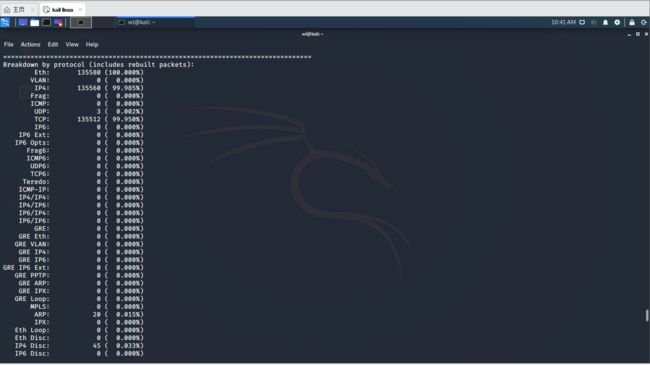The height and width of the screenshot is (365, 650).
Task: Lock the screen with padlock icon
Action: point(632,22)
